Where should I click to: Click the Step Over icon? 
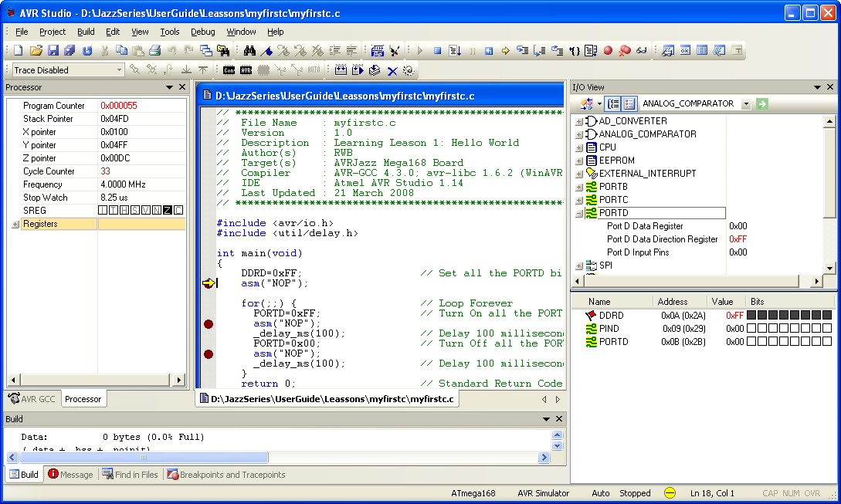tap(540, 50)
